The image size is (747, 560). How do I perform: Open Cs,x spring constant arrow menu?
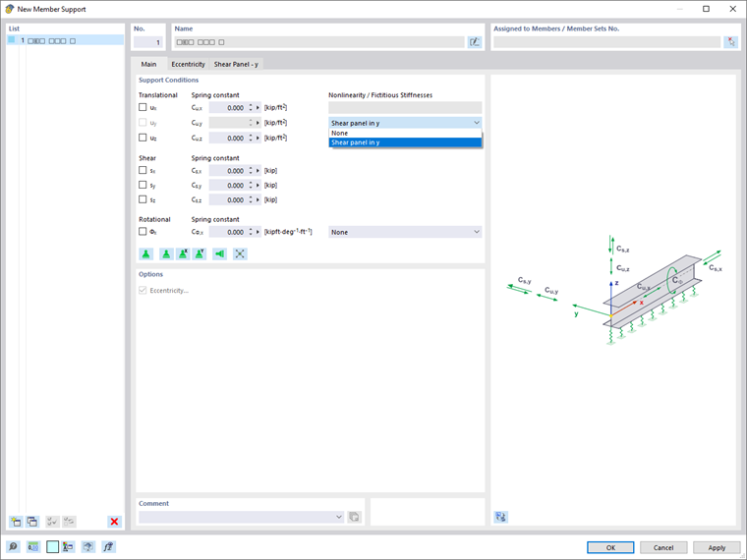(258, 171)
